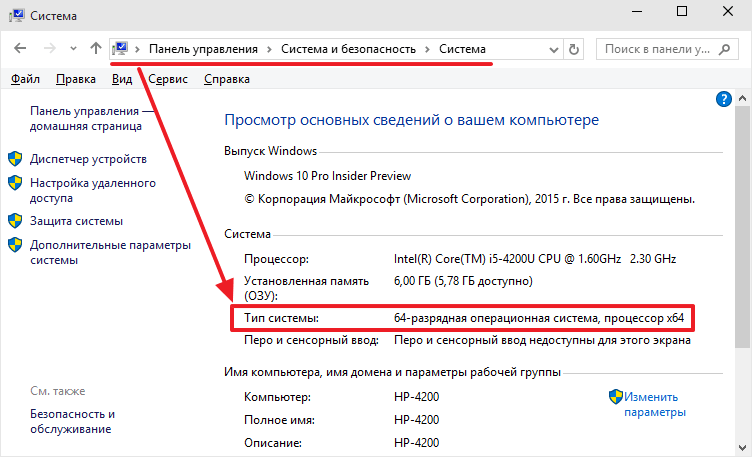Expand chevron after Система и безопасность
Screen dimensions: 752x457
(x=427, y=49)
